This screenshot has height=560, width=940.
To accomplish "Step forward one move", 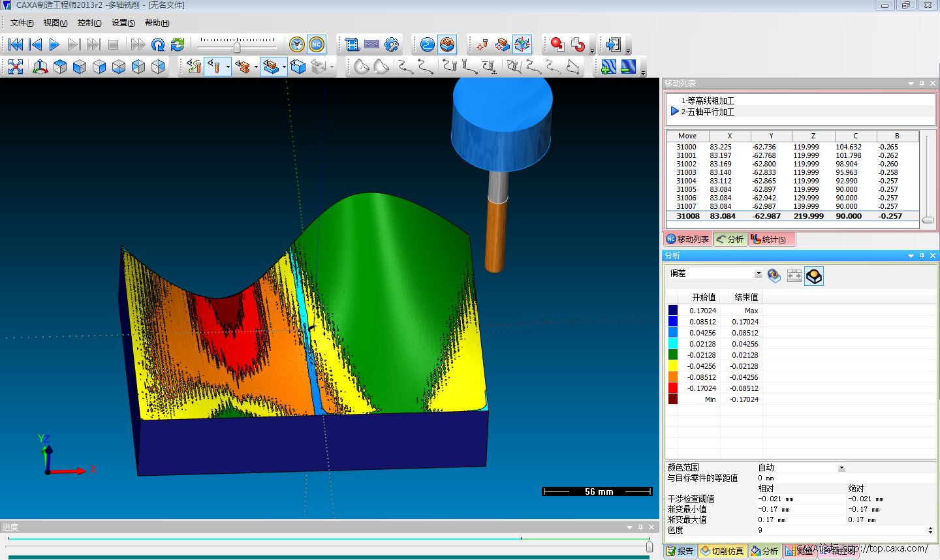I will pos(74,44).
